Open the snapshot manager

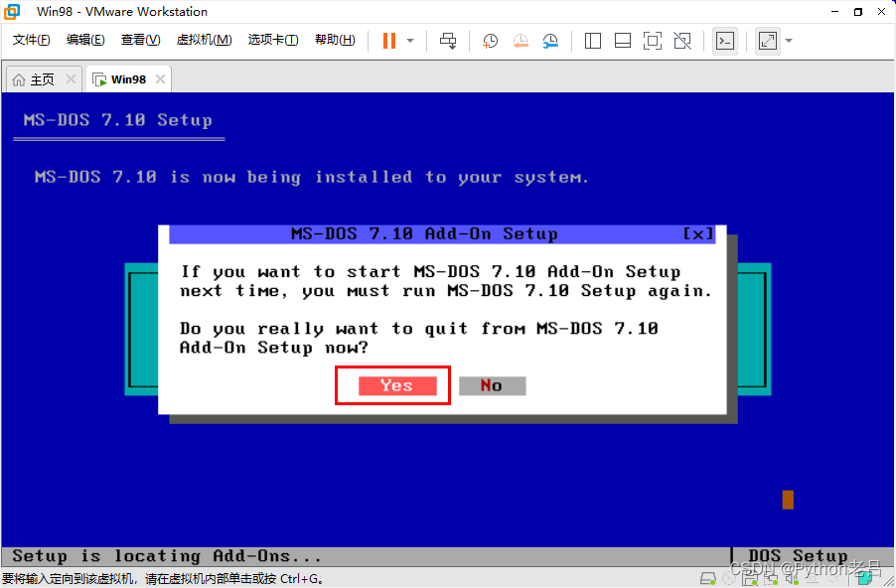[550, 41]
